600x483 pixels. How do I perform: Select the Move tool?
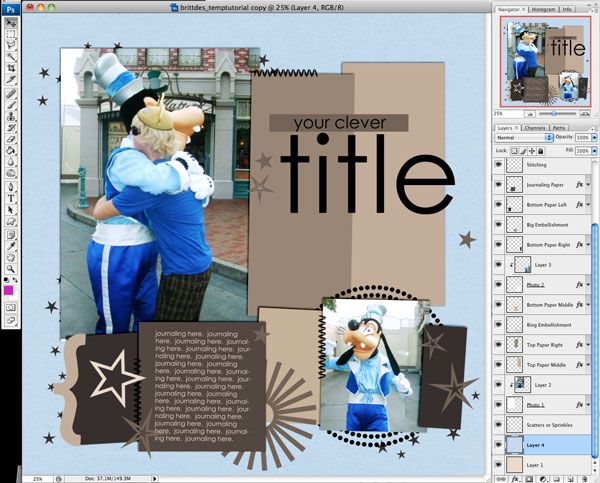pyautogui.click(x=11, y=23)
